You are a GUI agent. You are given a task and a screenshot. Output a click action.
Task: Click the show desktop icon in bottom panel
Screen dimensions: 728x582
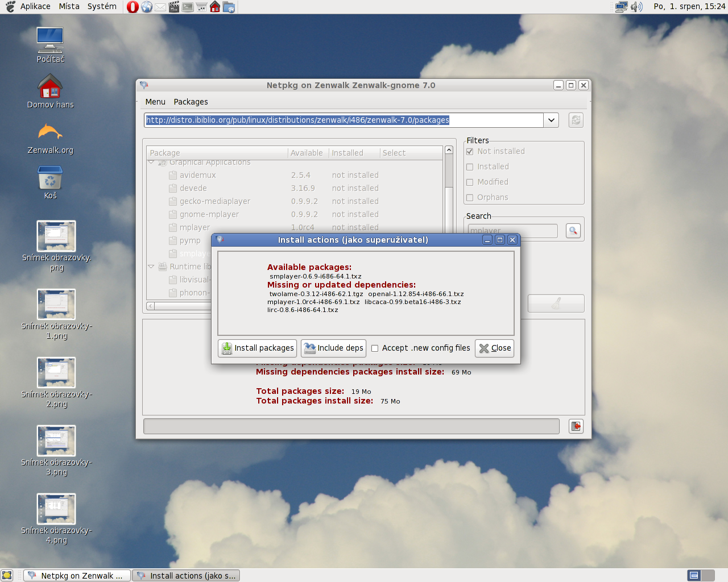coord(7,575)
